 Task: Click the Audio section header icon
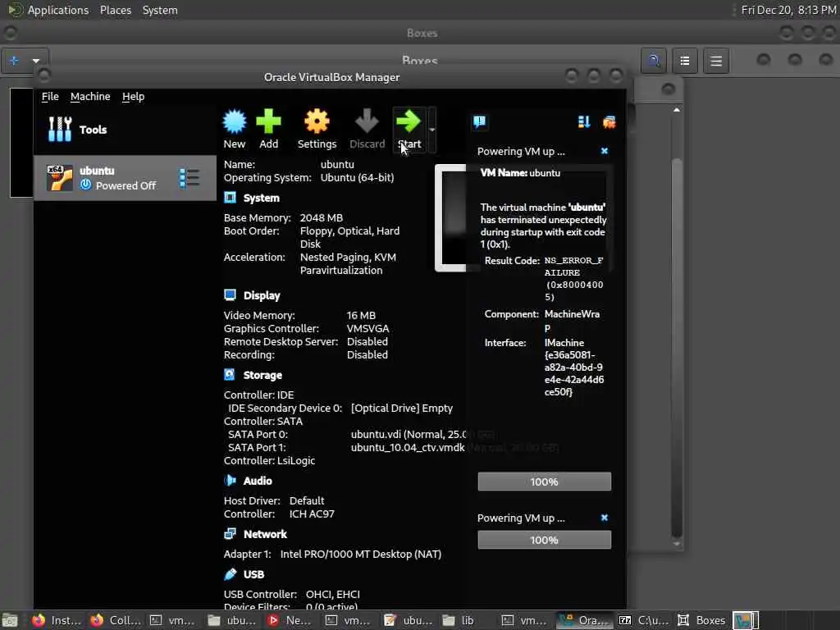tap(230, 481)
